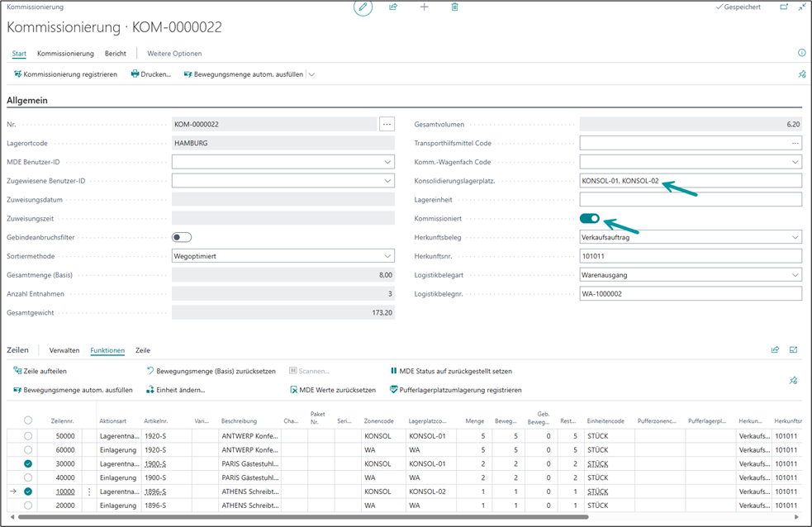Click the info icon below header
The height and width of the screenshot is (527, 812).
[x=801, y=53]
